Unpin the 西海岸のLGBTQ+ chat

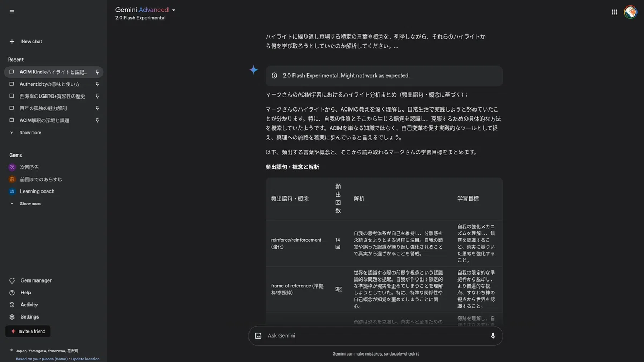click(97, 96)
